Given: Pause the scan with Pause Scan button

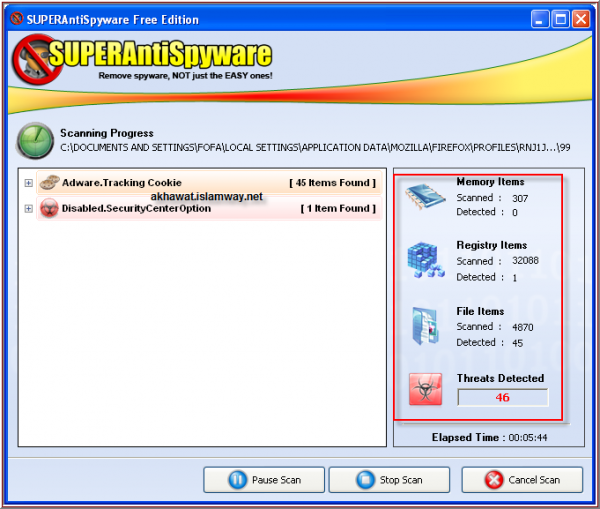Looking at the screenshot, I should coord(264,480).
